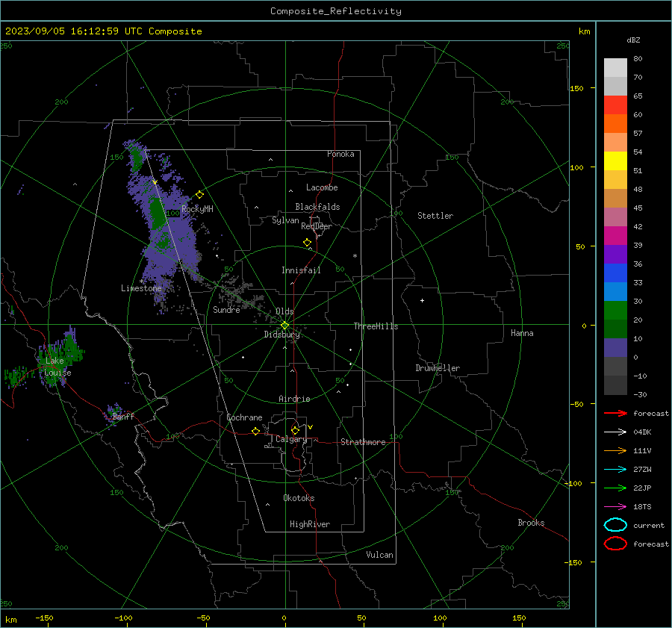This screenshot has width=672, height=628.
Task: Click the green 22JP arrow in legend
Action: (x=615, y=488)
